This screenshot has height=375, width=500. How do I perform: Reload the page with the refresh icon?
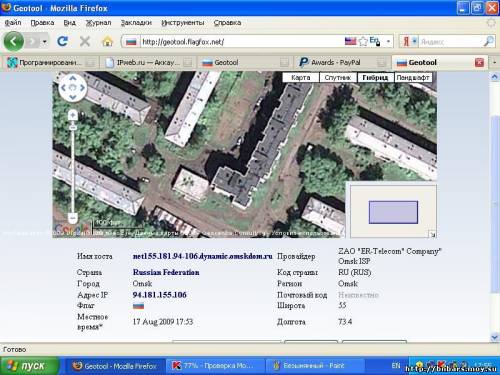pyautogui.click(x=62, y=42)
